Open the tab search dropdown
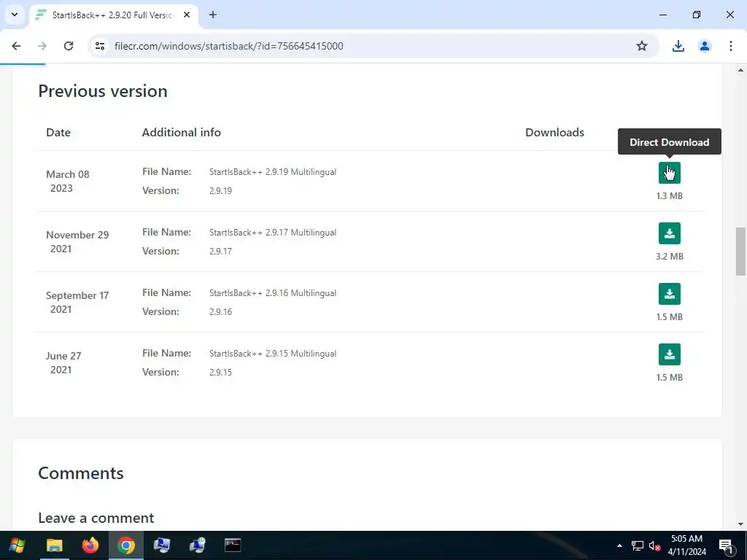 (x=15, y=15)
